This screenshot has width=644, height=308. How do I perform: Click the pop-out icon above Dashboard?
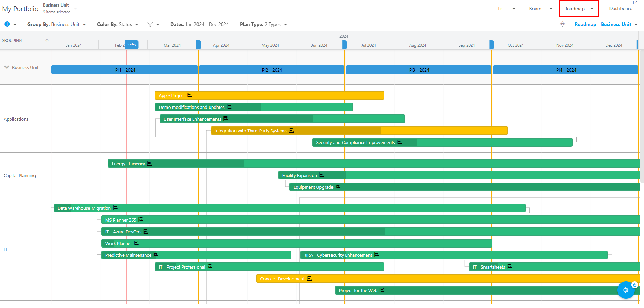(x=635, y=3)
